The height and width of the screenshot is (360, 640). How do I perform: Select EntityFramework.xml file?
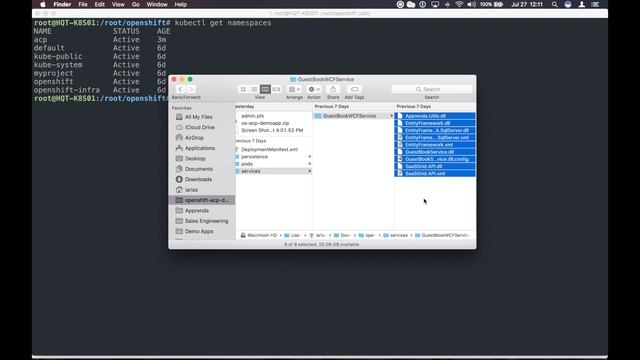[x=435, y=144]
